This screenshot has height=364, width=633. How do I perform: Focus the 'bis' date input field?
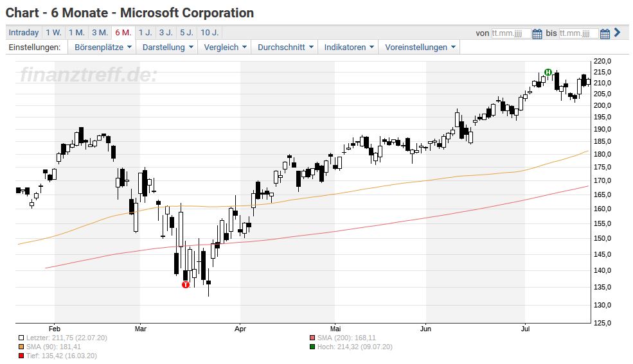pos(578,33)
